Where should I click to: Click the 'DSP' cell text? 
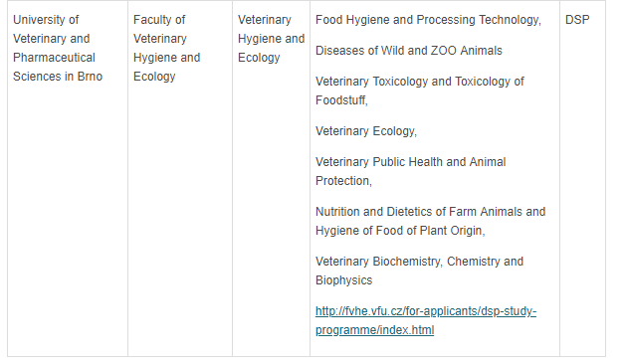click(577, 20)
